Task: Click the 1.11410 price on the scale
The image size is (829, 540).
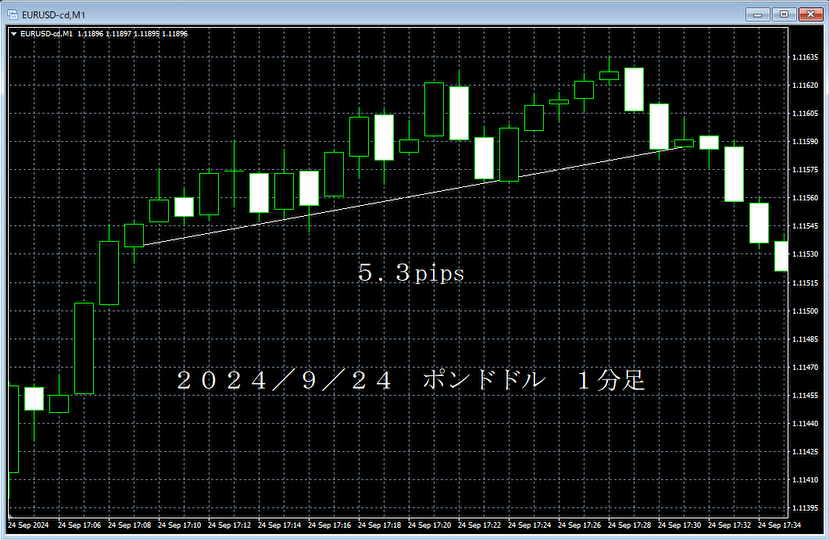Action: [807, 481]
